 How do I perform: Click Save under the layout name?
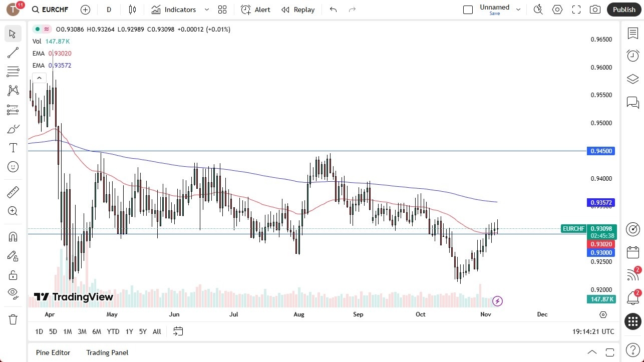[x=494, y=14]
